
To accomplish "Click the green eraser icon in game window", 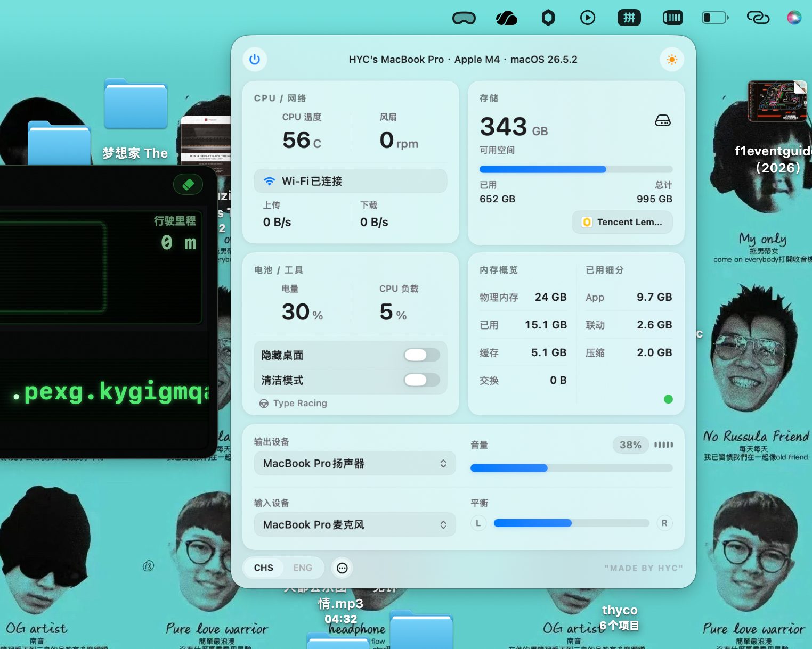I will click(188, 185).
